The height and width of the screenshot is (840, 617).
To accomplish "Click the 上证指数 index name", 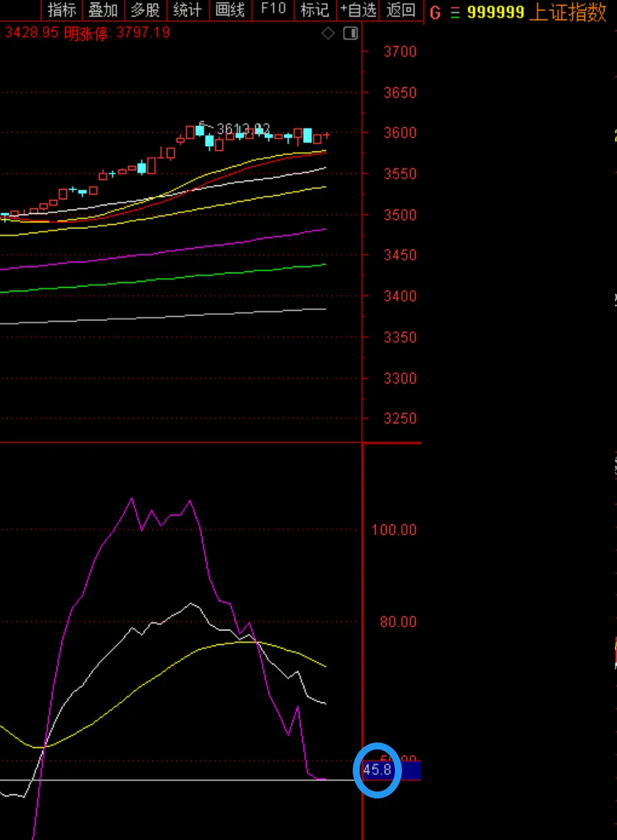I will click(567, 12).
